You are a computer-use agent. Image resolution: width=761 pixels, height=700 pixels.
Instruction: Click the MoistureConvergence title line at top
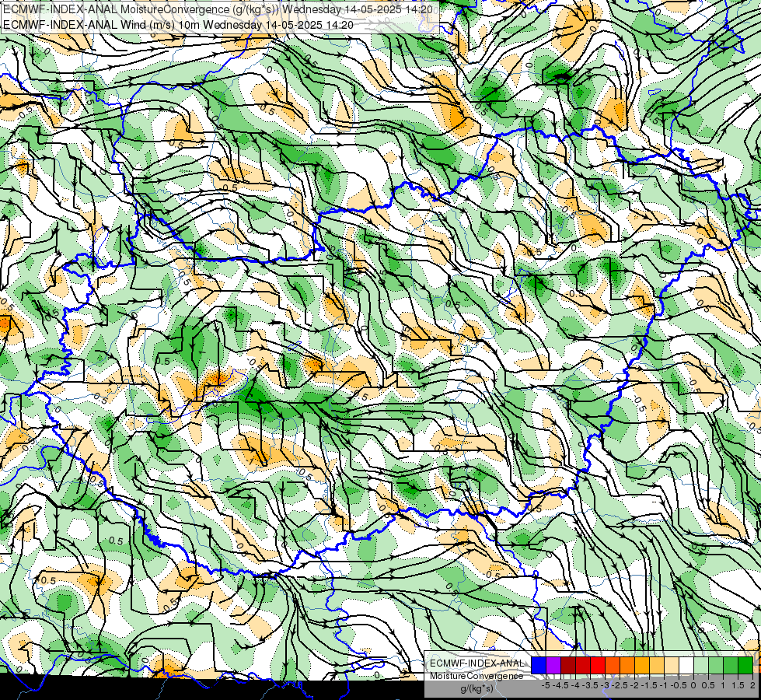coord(218,9)
